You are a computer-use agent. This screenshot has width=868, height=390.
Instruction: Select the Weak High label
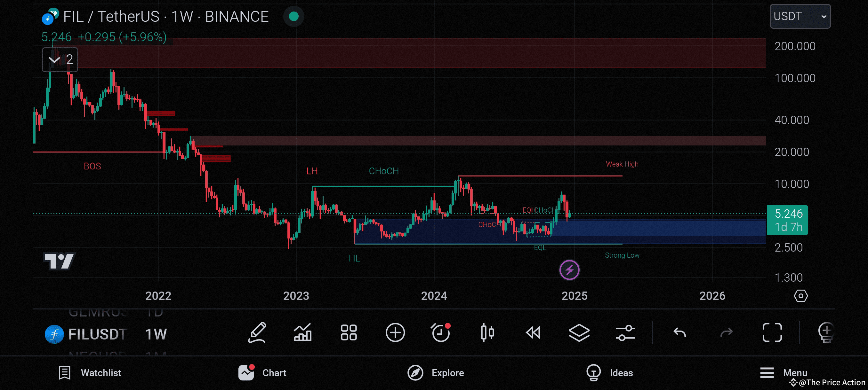click(622, 164)
